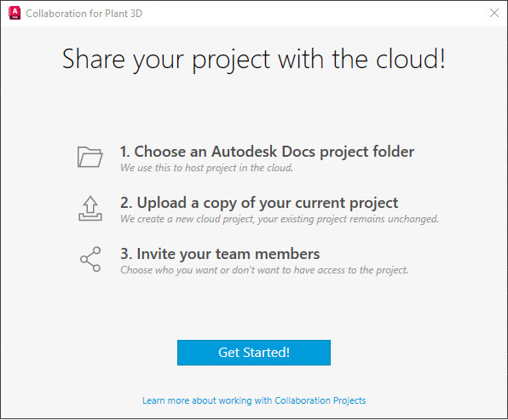Click the Share your project with the cloud! headline
Image resolution: width=508 pixels, height=420 pixels.
click(x=254, y=60)
